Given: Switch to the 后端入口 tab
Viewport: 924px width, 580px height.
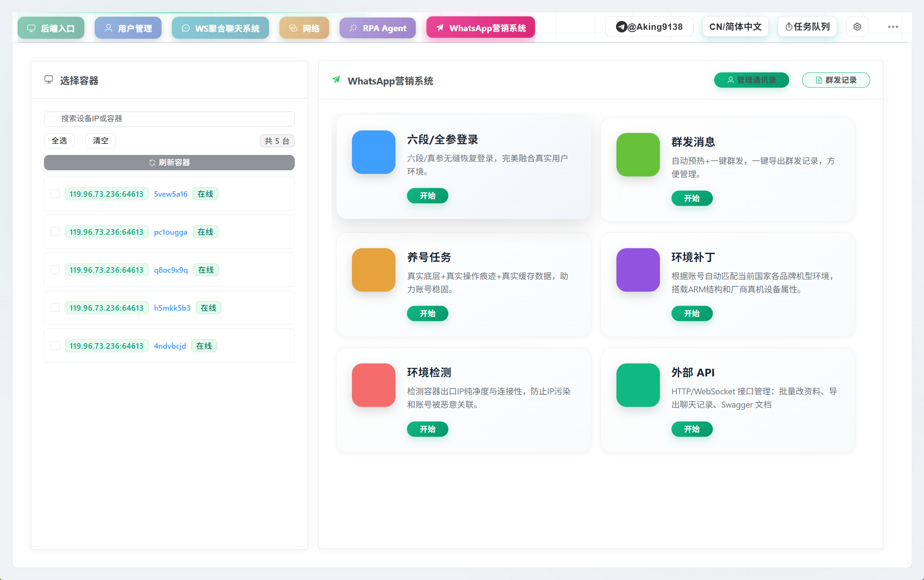Looking at the screenshot, I should pyautogui.click(x=51, y=28).
